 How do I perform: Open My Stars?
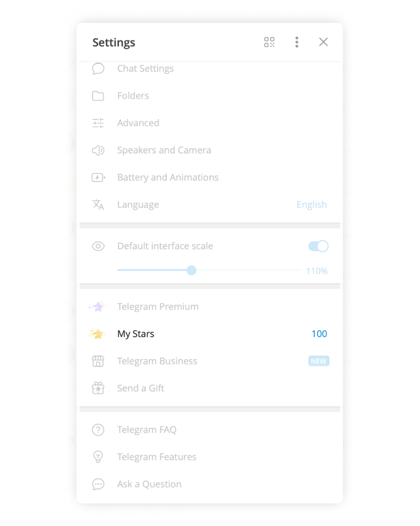209,334
